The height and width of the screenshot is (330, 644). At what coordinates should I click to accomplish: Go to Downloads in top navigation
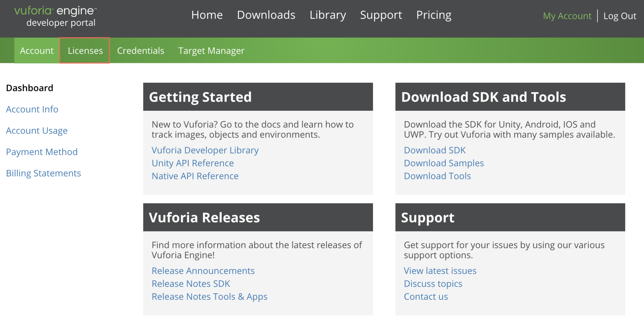pyautogui.click(x=266, y=15)
